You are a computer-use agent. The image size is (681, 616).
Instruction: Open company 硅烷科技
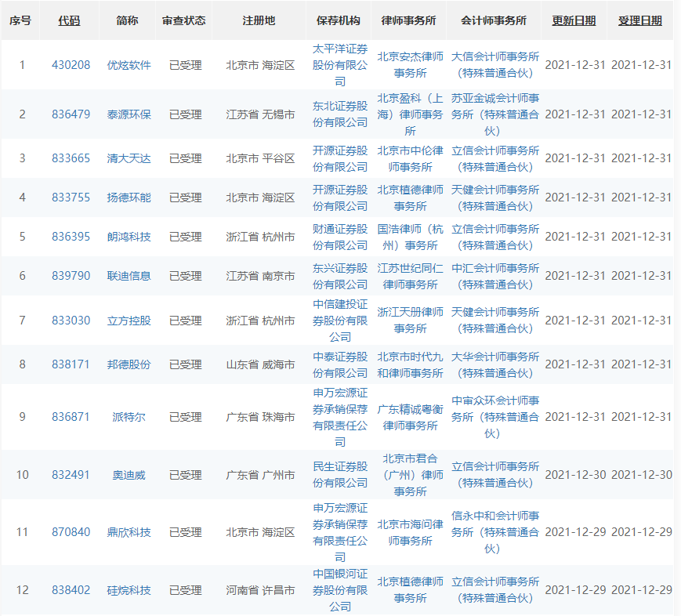129,590
